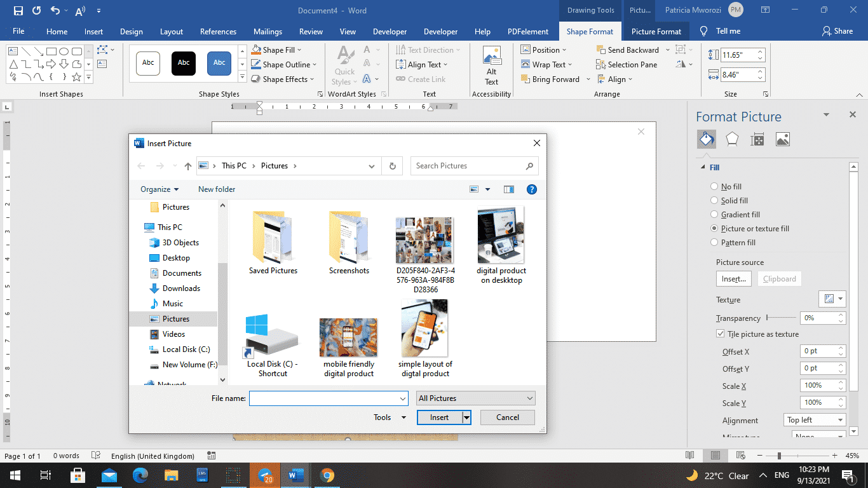Click the Help question mark in Insert Picture dialog
This screenshot has width=868, height=488.
pos(531,189)
